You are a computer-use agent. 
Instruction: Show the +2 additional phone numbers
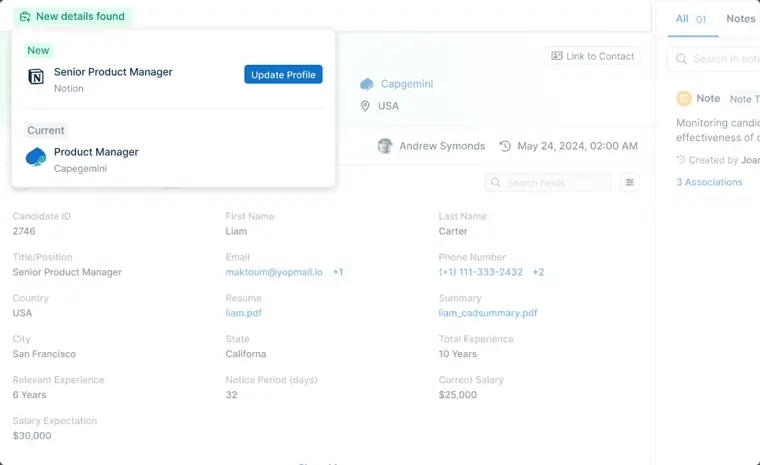click(538, 272)
